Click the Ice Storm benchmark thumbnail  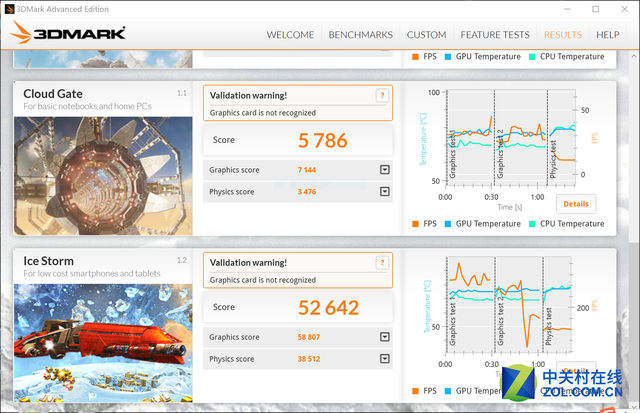(103, 343)
